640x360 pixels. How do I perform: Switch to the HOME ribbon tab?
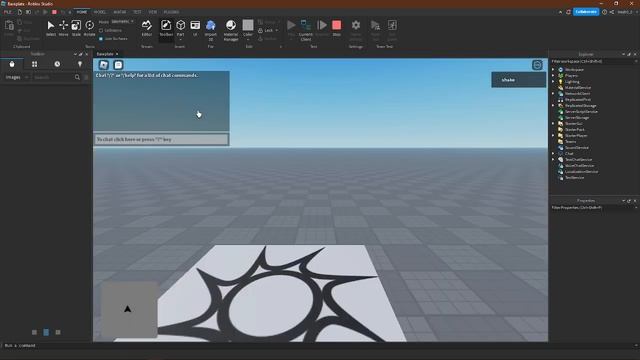(x=82, y=12)
